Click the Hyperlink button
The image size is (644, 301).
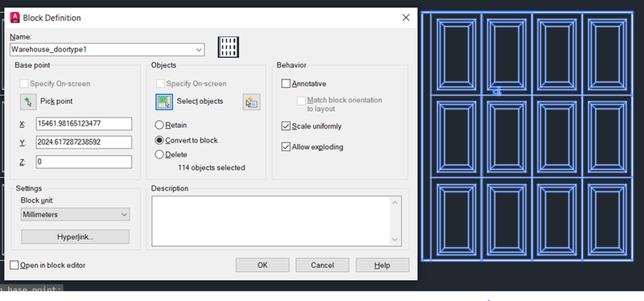coord(75,237)
